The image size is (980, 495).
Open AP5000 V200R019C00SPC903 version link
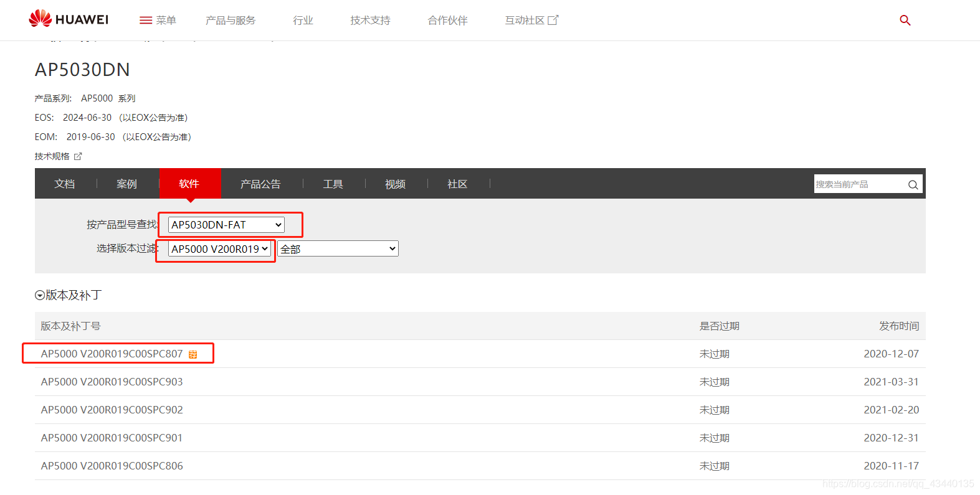pyautogui.click(x=112, y=382)
